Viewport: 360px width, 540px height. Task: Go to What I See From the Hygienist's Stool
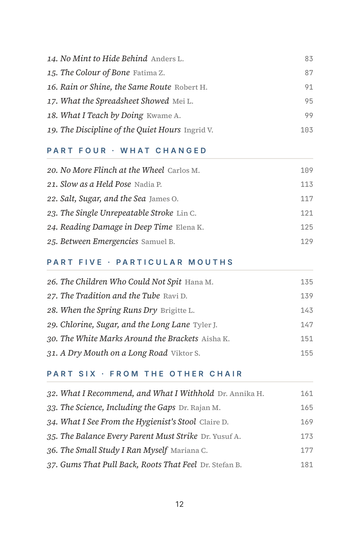pyautogui.click(x=179, y=422)
